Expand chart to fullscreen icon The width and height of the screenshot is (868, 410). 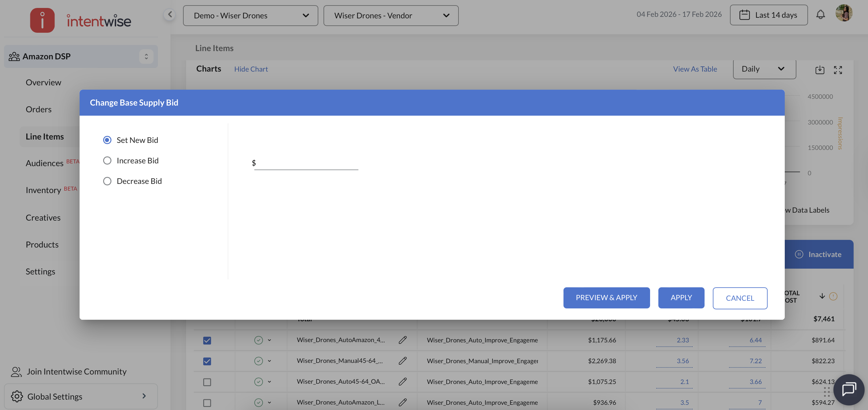coord(838,70)
